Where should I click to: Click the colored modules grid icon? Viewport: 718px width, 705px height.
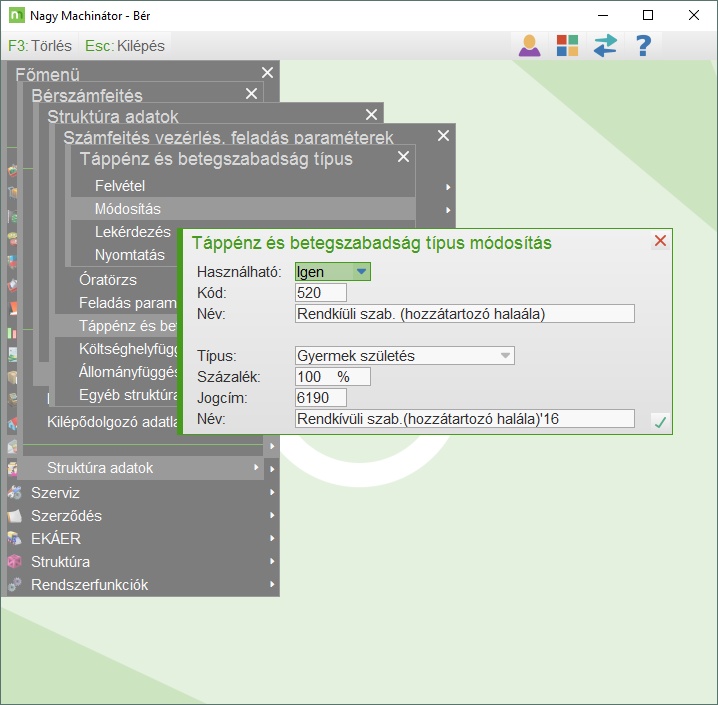click(567, 46)
